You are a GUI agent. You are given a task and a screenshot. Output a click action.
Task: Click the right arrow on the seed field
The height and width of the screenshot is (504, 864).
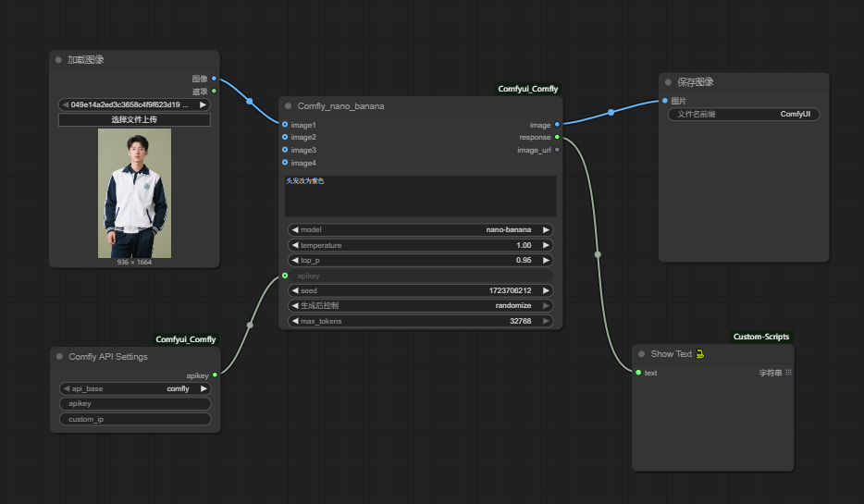pyautogui.click(x=546, y=290)
